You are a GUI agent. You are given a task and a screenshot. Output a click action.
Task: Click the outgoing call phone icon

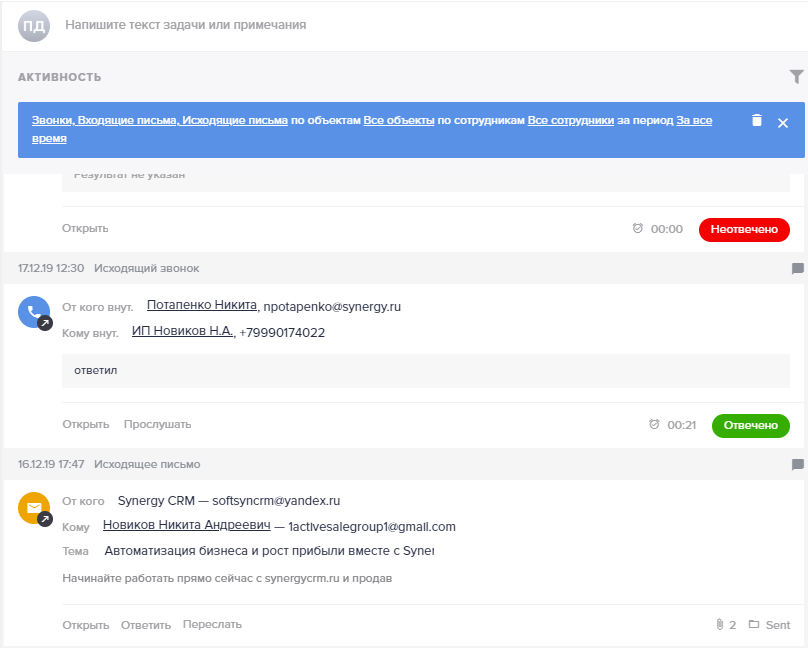coord(33,313)
